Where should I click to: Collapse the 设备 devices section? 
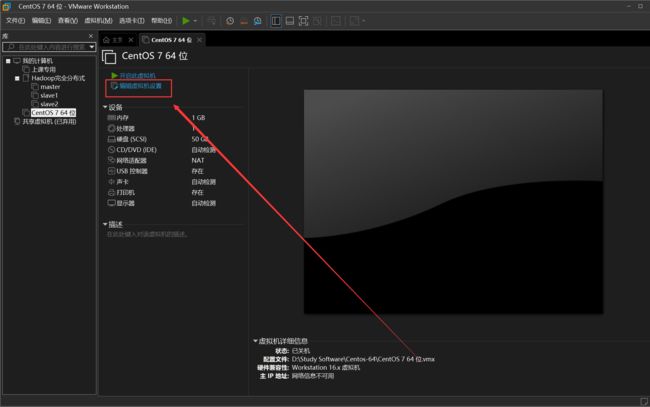pyautogui.click(x=105, y=107)
